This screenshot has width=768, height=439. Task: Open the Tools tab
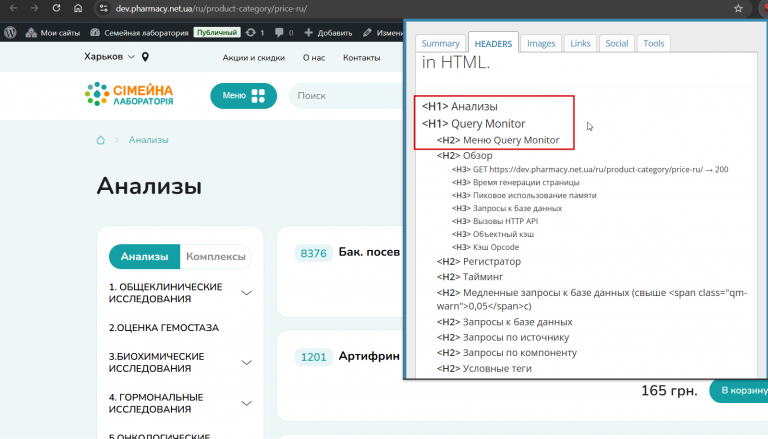coord(653,43)
